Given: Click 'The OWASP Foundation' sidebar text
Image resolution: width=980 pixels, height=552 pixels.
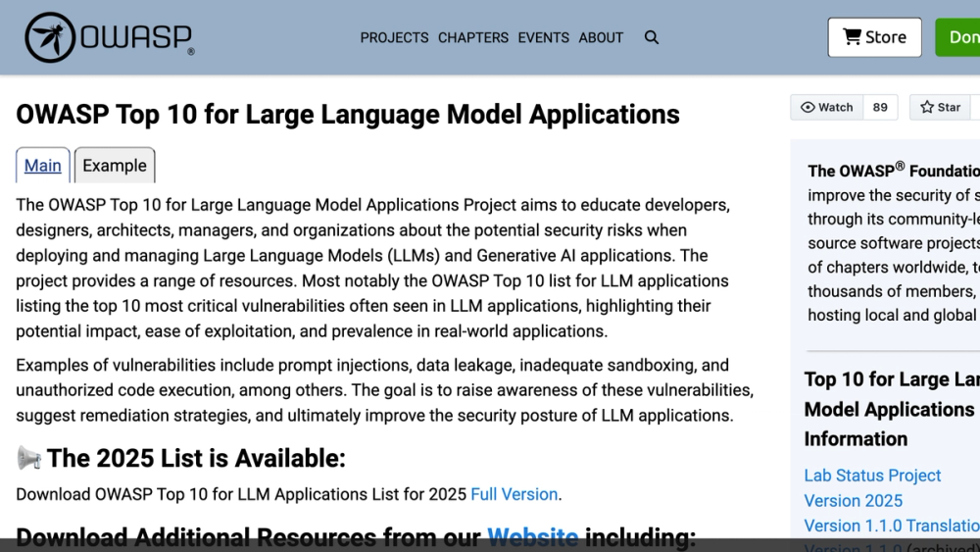Looking at the screenshot, I should click(894, 170).
